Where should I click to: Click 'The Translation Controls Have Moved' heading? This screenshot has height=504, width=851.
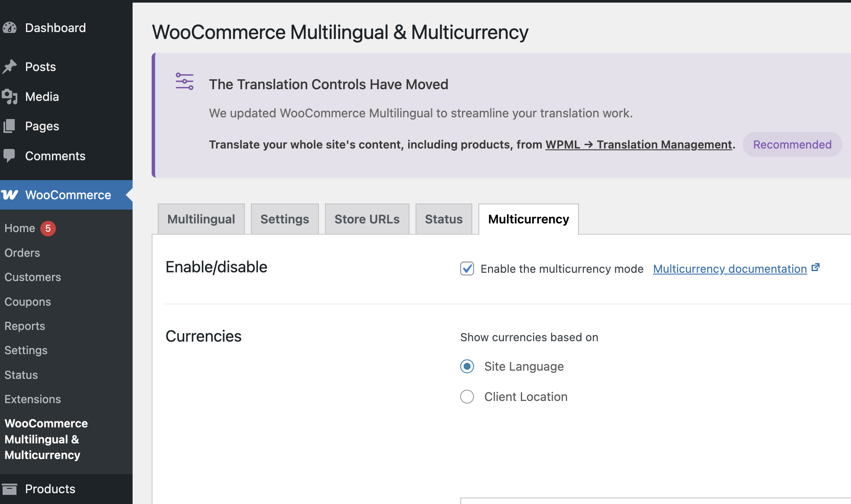click(328, 84)
